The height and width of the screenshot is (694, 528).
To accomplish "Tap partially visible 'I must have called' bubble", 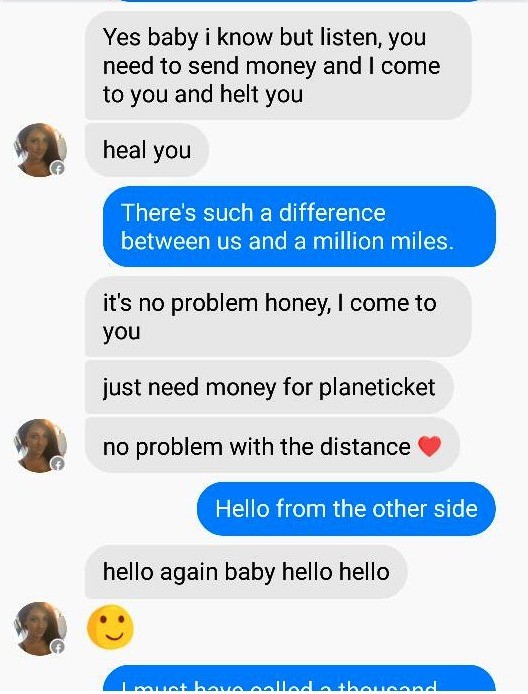I will (x=299, y=679).
